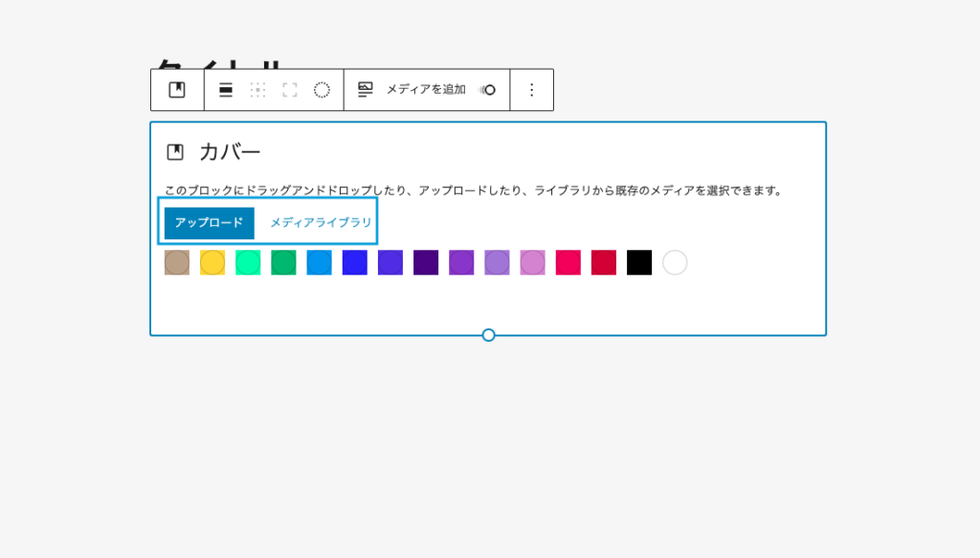980x558 pixels.
Task: Choose the dark indigo purple swatch
Action: [426, 262]
